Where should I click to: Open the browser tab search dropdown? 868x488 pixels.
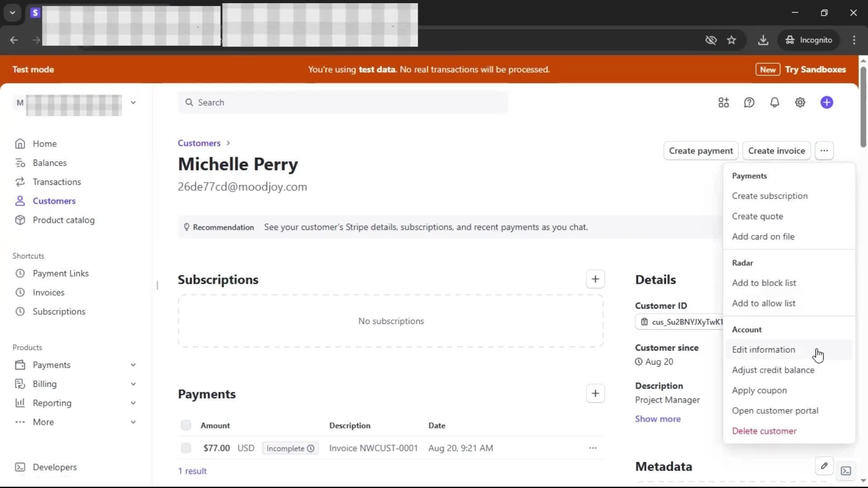click(13, 13)
